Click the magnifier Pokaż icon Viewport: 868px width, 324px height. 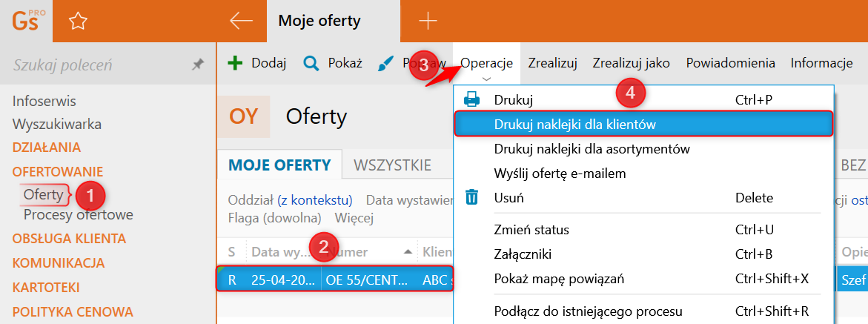(311, 63)
